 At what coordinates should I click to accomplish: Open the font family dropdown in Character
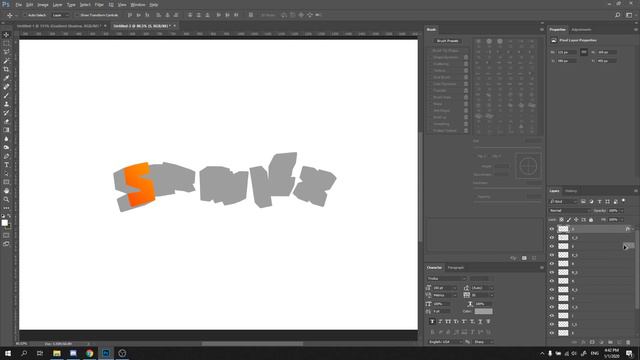tap(447, 278)
